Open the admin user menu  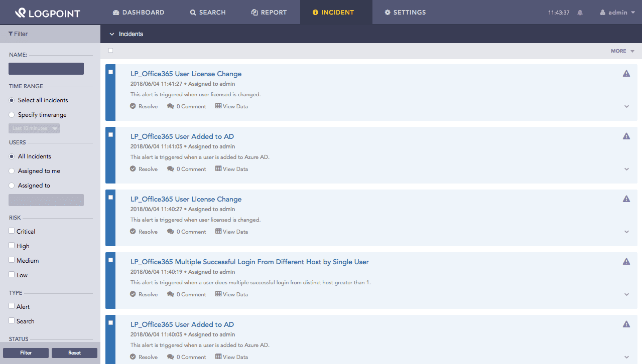click(617, 13)
